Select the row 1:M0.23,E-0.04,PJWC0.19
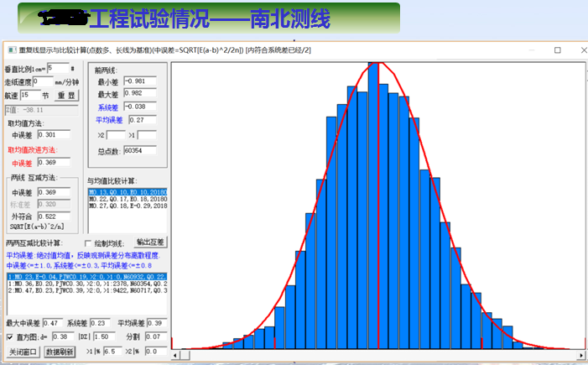This screenshot has width=588, height=365. coord(87,277)
